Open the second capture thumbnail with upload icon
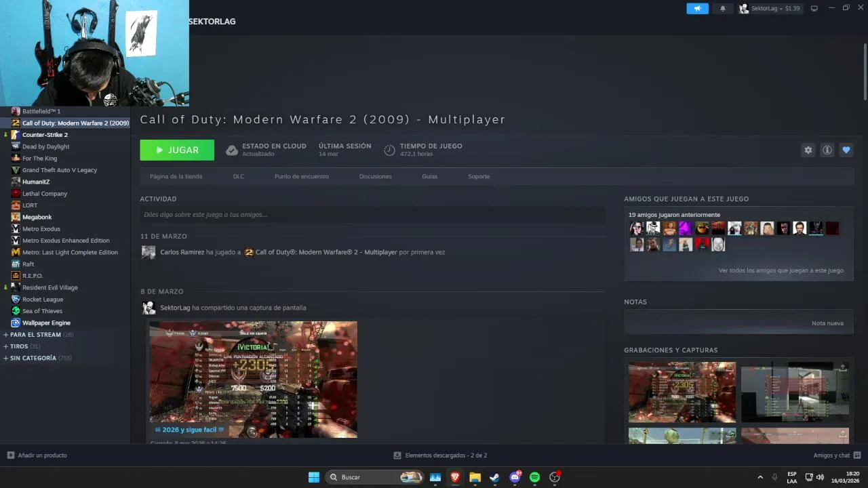The width and height of the screenshot is (868, 488). point(795,392)
